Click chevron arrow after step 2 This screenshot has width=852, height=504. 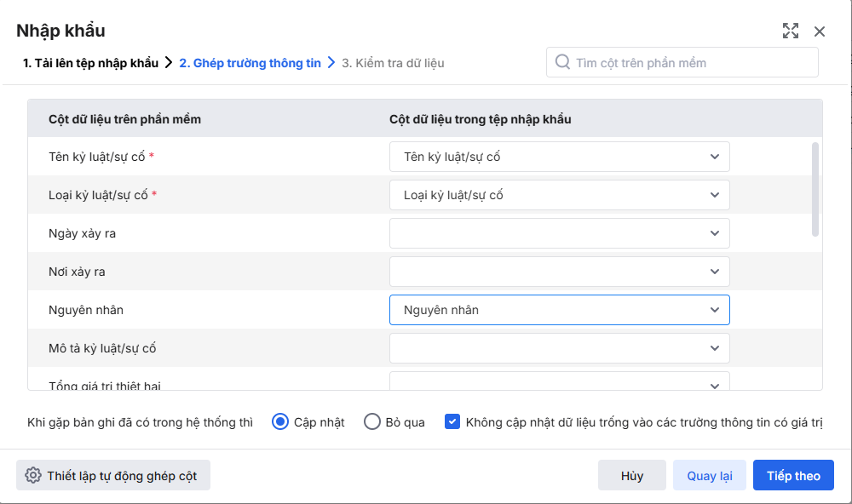[331, 63]
